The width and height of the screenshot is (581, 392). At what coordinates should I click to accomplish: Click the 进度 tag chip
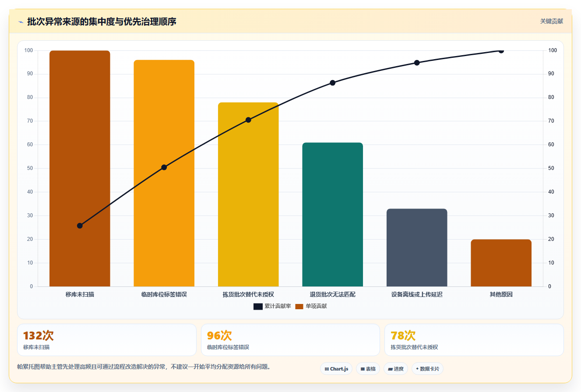pos(395,369)
